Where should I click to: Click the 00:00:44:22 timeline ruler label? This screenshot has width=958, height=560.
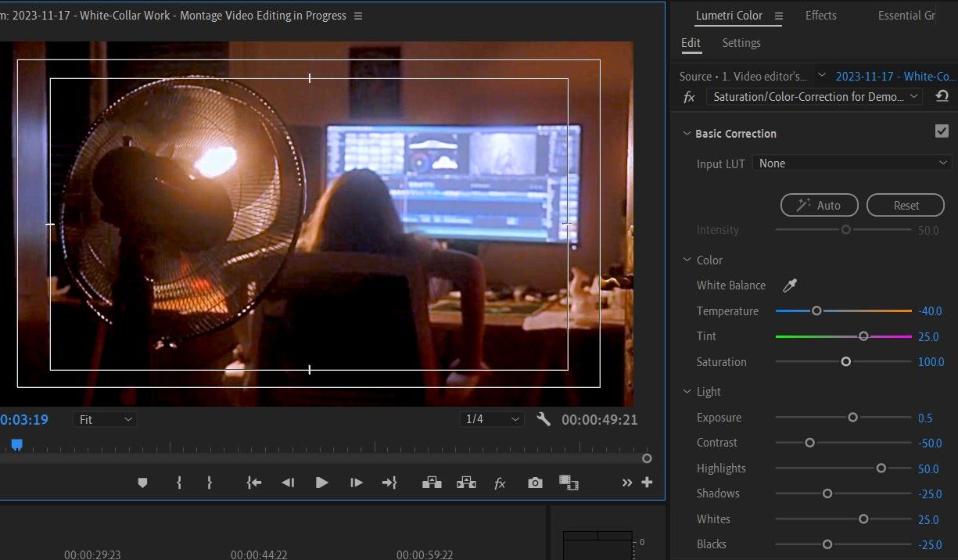(x=259, y=555)
